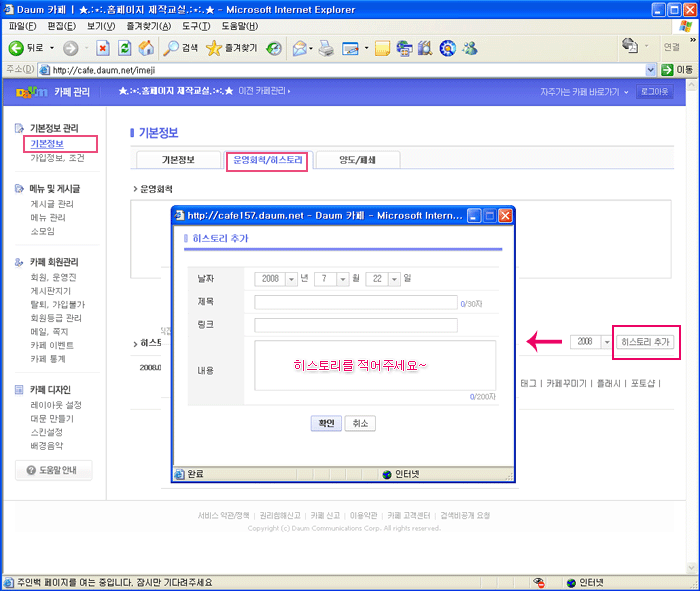This screenshot has width=700, height=591.
Task: Click the Daum logo in cafe header
Action: click(x=31, y=92)
